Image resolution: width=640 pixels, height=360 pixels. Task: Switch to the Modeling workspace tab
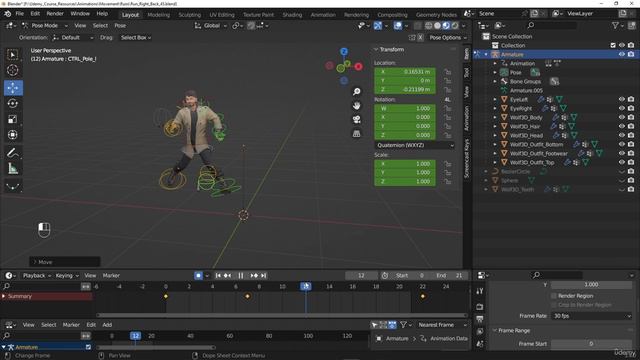point(158,15)
